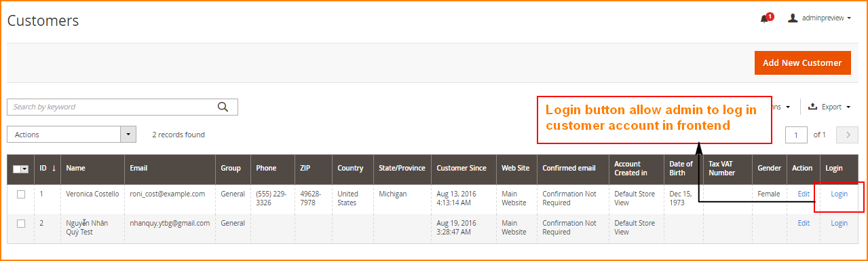Select email nhanquy.ytbg@gmail.com

[170, 223]
